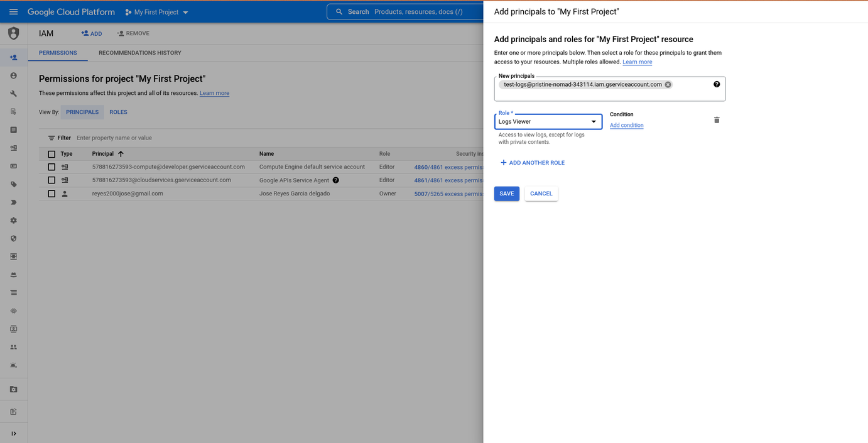Open the My First Project selector

[157, 12]
